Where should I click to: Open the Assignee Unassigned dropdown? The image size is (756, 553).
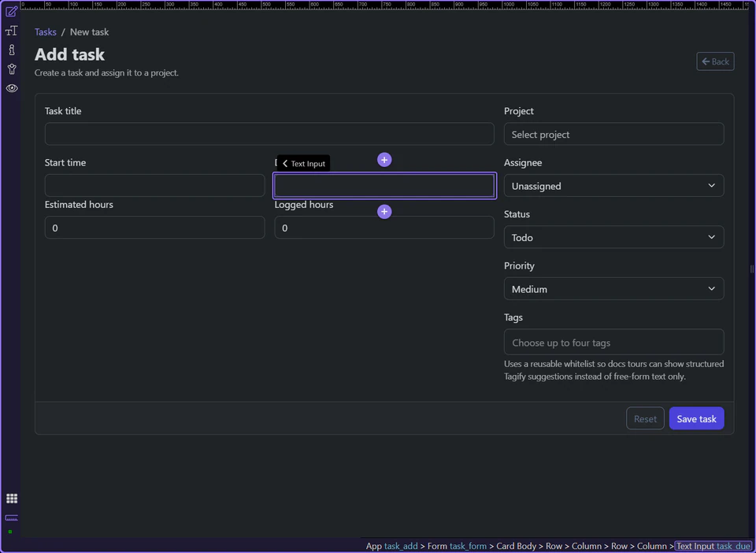coord(613,185)
